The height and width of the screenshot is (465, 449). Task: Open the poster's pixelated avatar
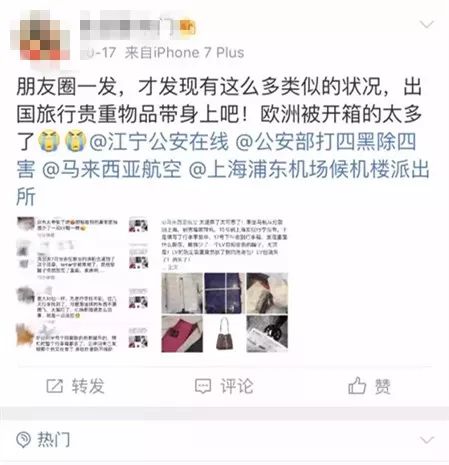40,40
